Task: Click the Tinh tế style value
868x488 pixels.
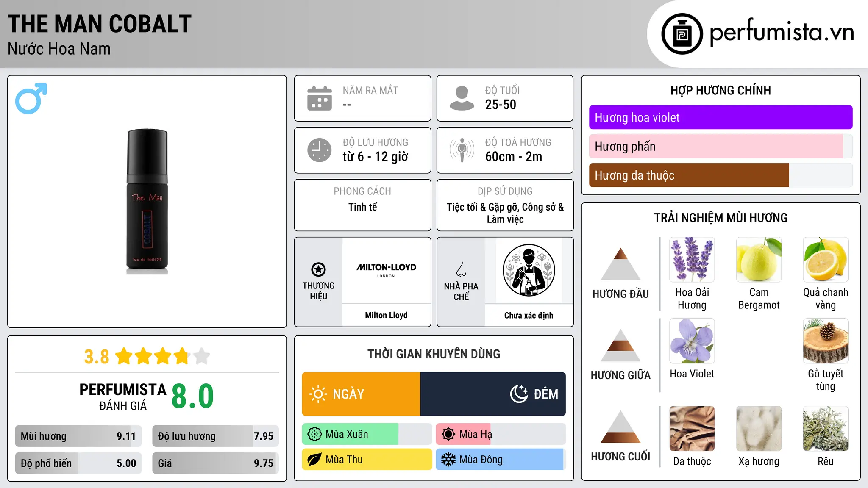Action: [362, 207]
